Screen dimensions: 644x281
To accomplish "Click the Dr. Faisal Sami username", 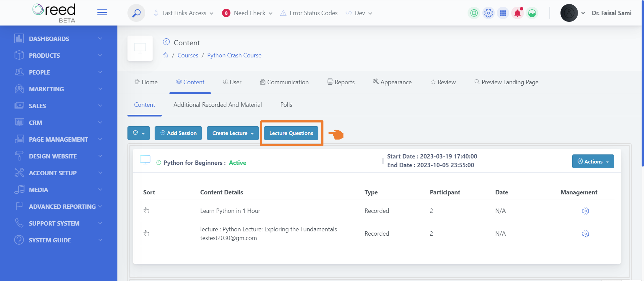I will tap(612, 13).
